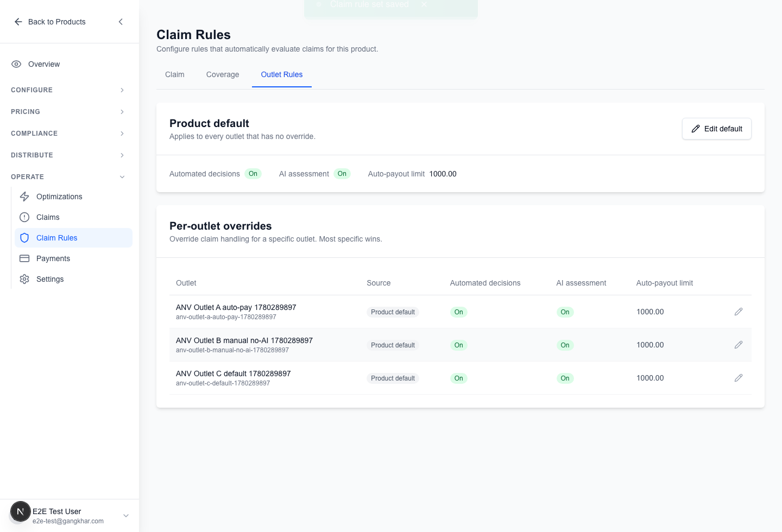The width and height of the screenshot is (782, 532).
Task: Click the 1000.00 payout limit for Outlet A
Action: pos(650,312)
